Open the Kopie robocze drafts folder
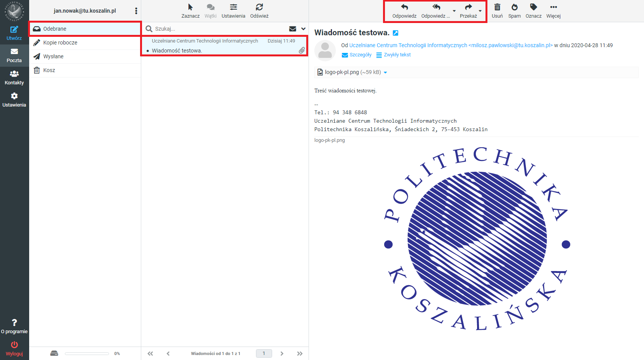Image resolution: width=644 pixels, height=360 pixels. click(x=85, y=43)
